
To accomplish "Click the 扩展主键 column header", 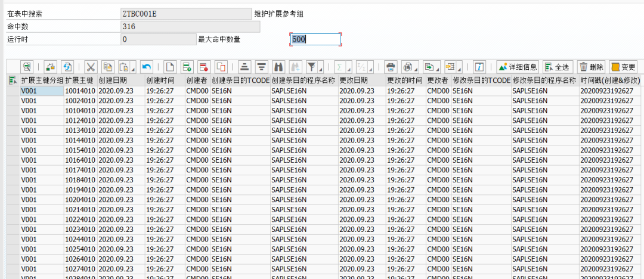I will 80,80.
